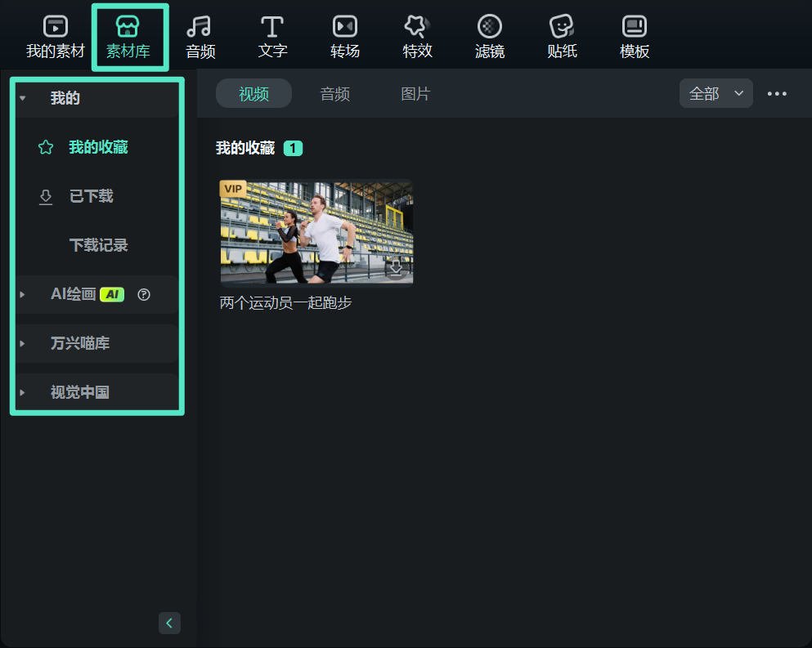Switch to the 图片 tab
812x648 pixels.
click(x=416, y=93)
